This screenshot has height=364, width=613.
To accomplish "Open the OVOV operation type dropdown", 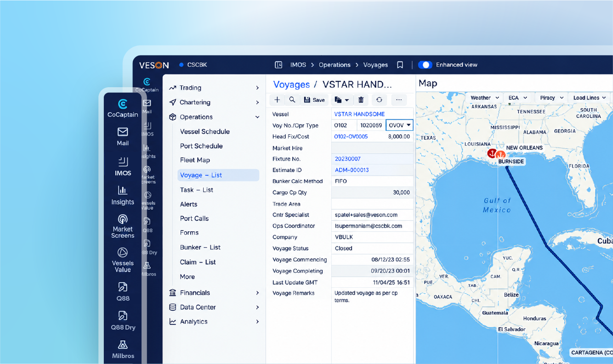I will click(x=399, y=125).
